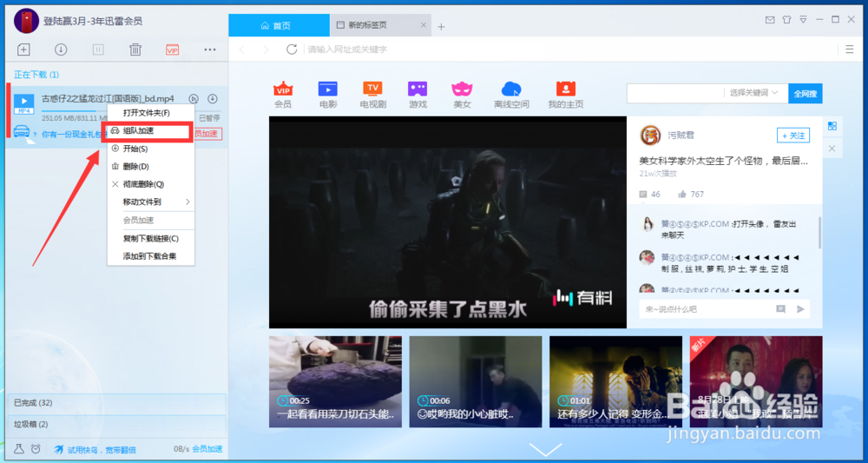Click the browser forward arrow
The width and height of the screenshot is (868, 463).
click(x=266, y=50)
